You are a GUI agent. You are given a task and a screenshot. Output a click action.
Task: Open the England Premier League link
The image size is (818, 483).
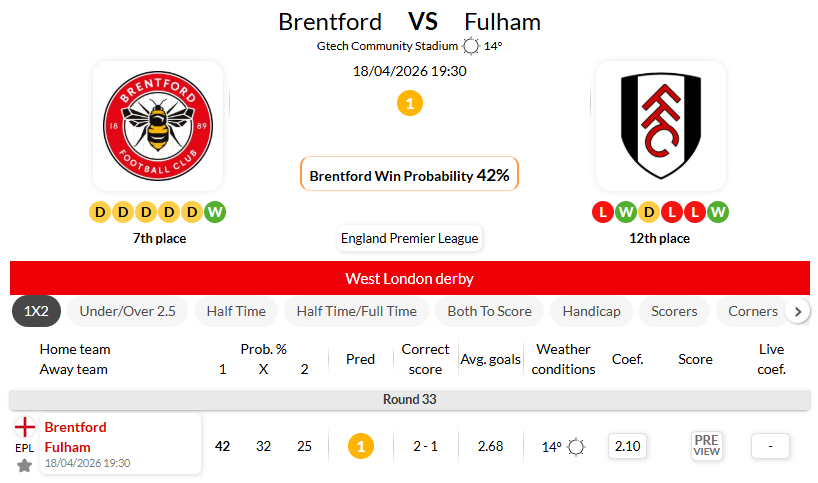[410, 238]
